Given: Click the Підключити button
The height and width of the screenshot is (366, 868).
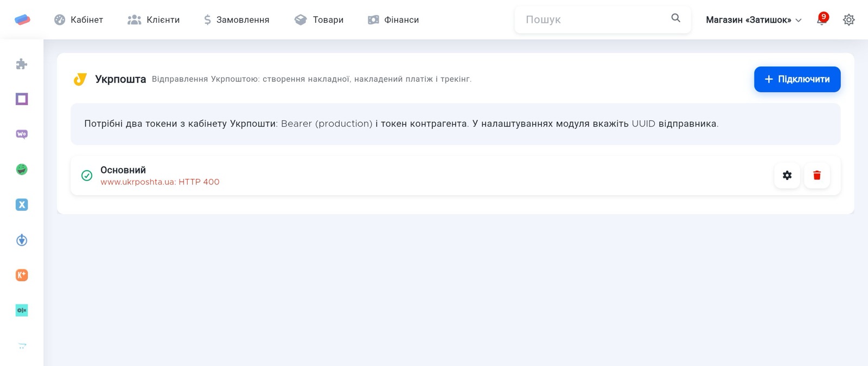Looking at the screenshot, I should pos(797,79).
